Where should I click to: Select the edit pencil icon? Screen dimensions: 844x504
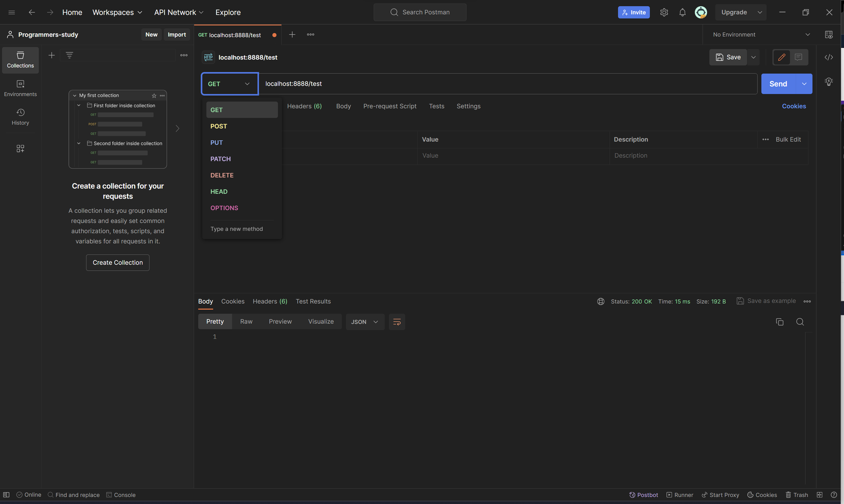point(782,57)
